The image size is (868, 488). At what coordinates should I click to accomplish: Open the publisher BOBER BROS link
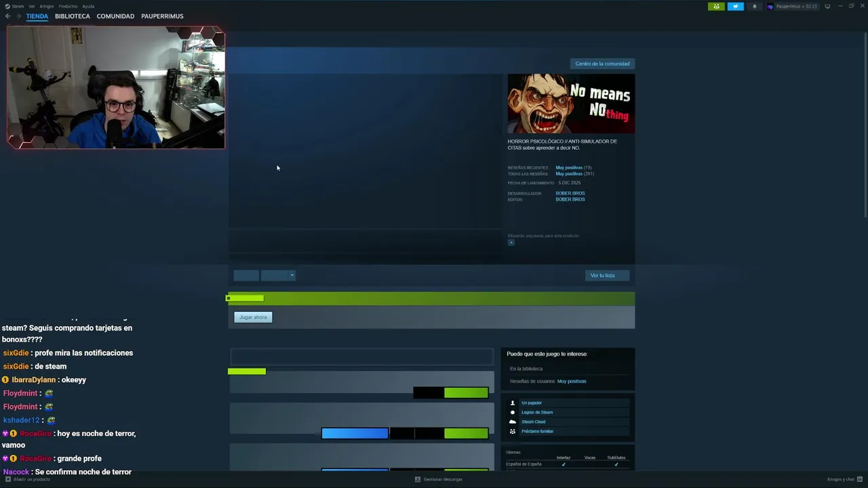[570, 199]
